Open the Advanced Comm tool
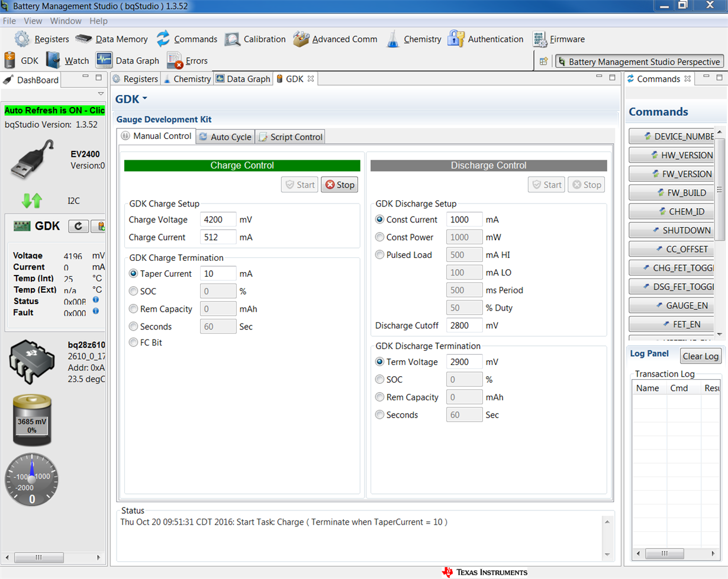This screenshot has height=579, width=728. pos(335,39)
